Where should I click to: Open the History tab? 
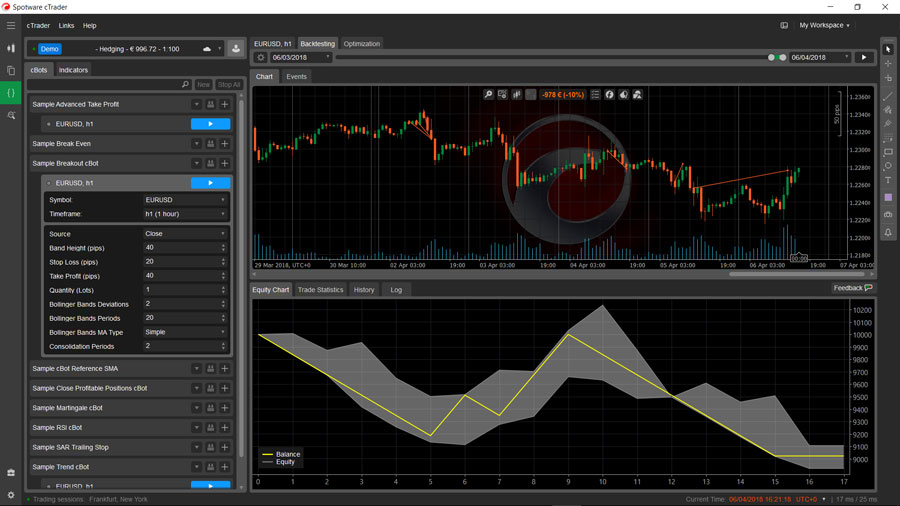tap(364, 290)
